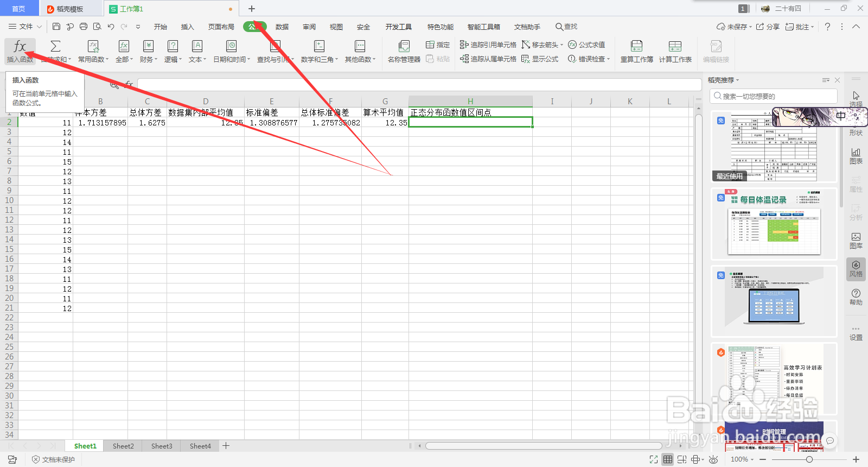868x467 pixels.
Task: Toggle 显示公式 show formulas
Action: pos(540,59)
